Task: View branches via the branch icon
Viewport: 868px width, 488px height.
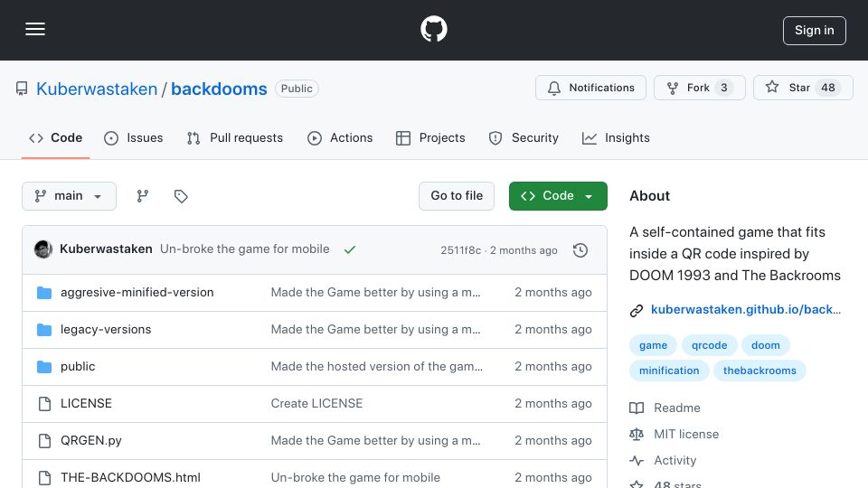Action: click(143, 196)
